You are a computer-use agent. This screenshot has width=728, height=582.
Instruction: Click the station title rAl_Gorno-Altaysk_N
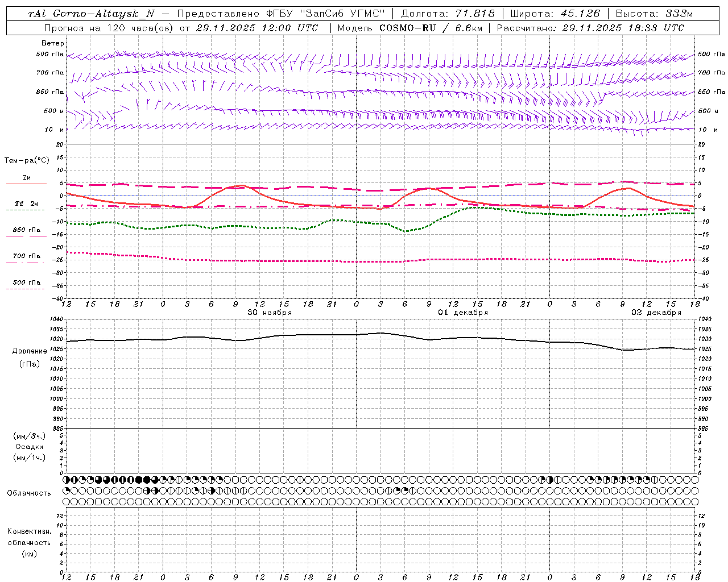pyautogui.click(x=91, y=14)
